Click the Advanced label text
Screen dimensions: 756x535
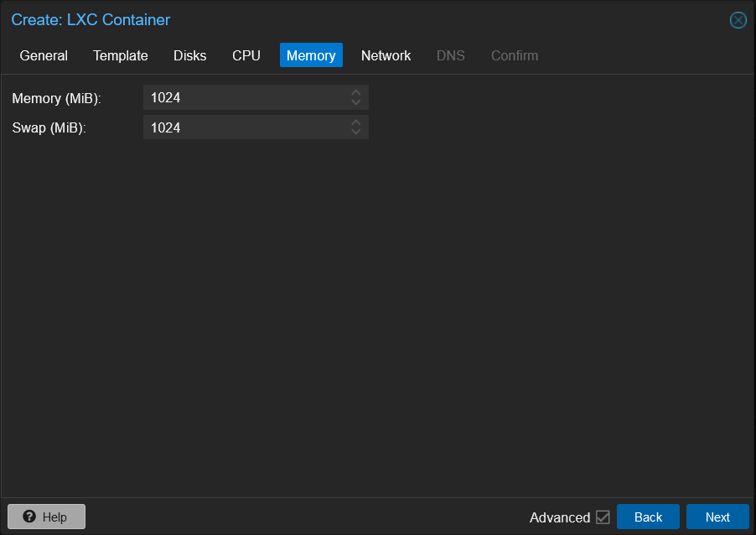(x=562, y=517)
